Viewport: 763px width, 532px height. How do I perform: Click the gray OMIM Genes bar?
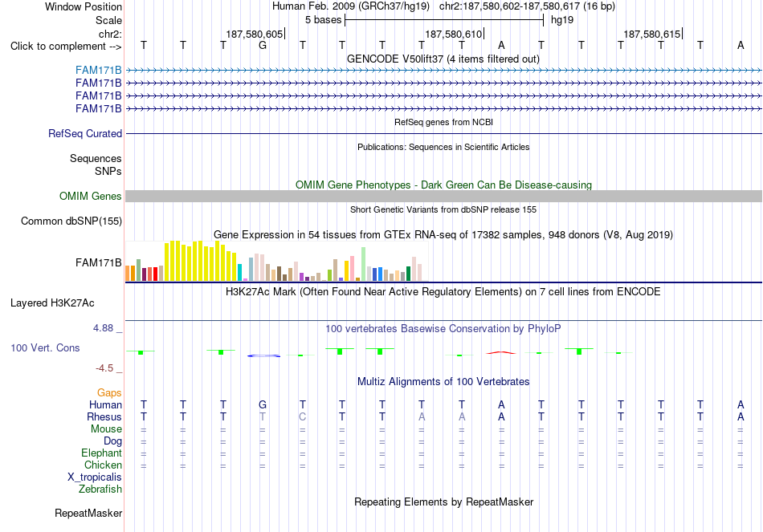coord(443,196)
